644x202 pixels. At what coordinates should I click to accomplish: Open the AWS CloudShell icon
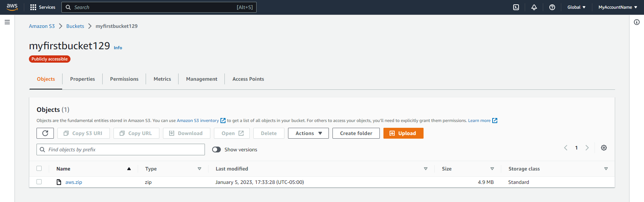click(x=516, y=7)
